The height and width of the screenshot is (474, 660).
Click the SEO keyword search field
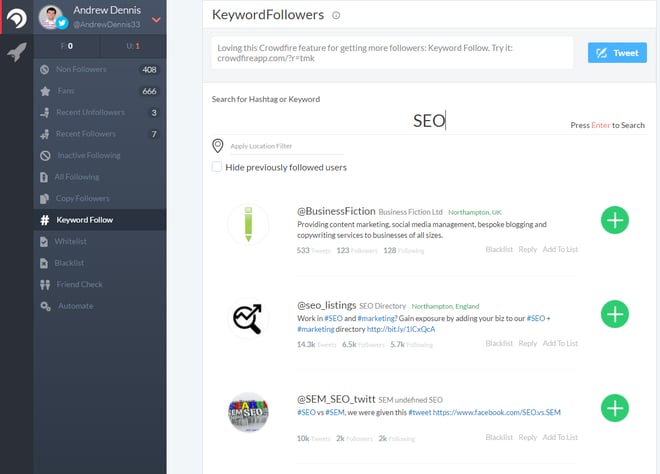pyautogui.click(x=429, y=121)
